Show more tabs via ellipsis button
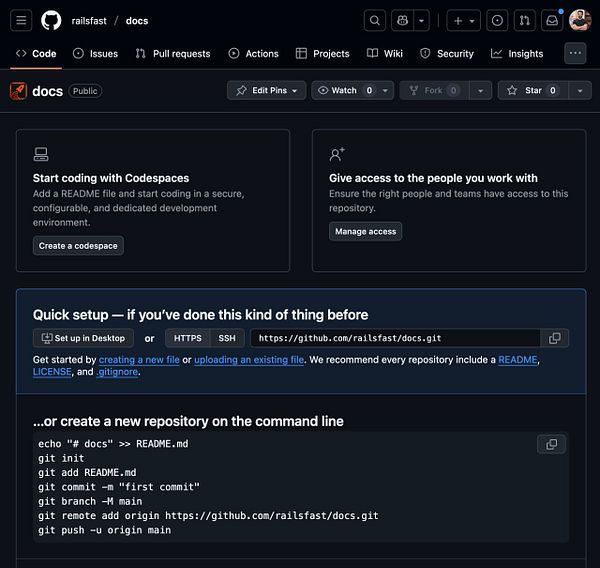The image size is (600, 568). point(575,53)
